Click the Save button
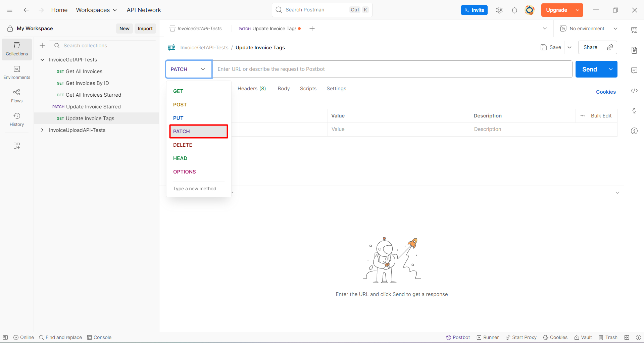The height and width of the screenshot is (343, 644). pyautogui.click(x=551, y=47)
